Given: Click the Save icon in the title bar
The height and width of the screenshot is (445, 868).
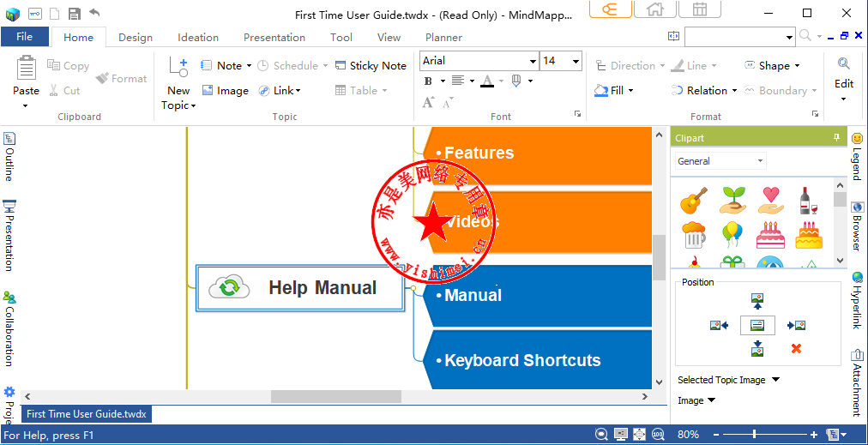Looking at the screenshot, I should [x=75, y=13].
